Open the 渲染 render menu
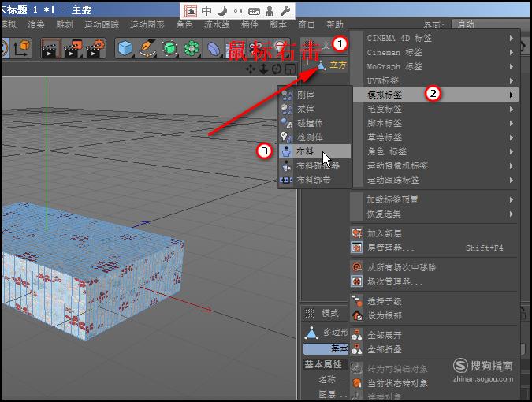Viewport: 532px width, 402px height. tap(36, 24)
